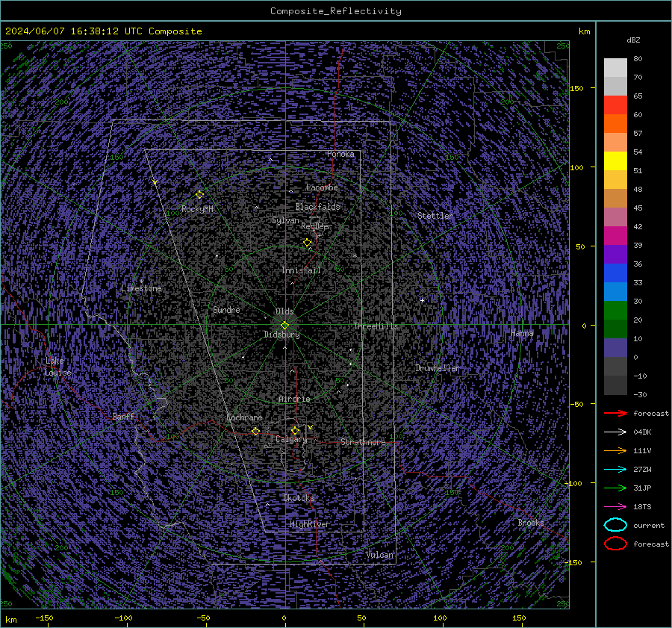
Task: Select the yellow diamond marker below RedDeer
Action: click(308, 243)
